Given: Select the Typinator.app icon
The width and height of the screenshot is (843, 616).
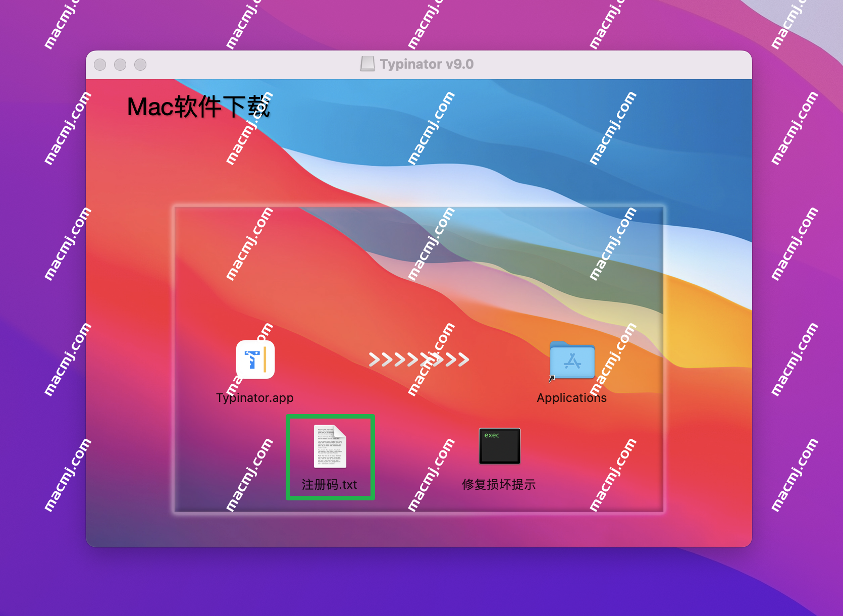Looking at the screenshot, I should (x=255, y=360).
